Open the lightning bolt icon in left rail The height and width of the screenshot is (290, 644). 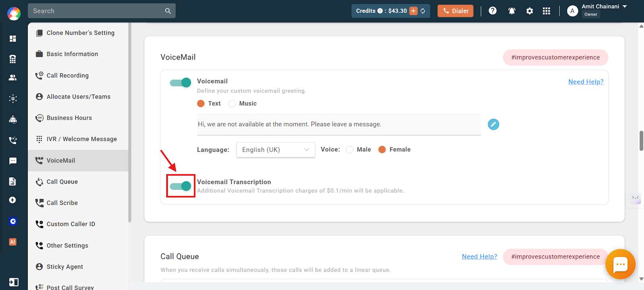pos(13,200)
